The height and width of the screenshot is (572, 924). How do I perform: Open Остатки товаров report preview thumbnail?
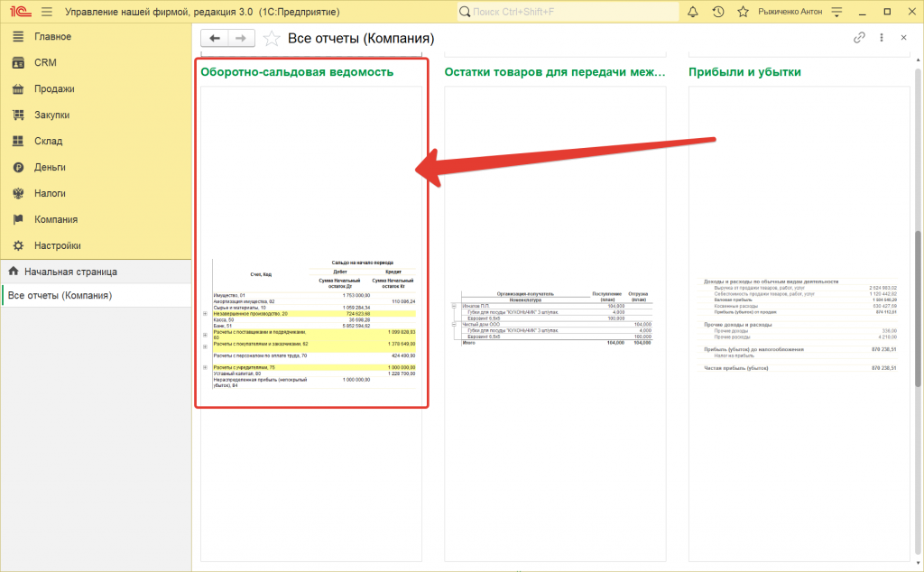point(555,318)
